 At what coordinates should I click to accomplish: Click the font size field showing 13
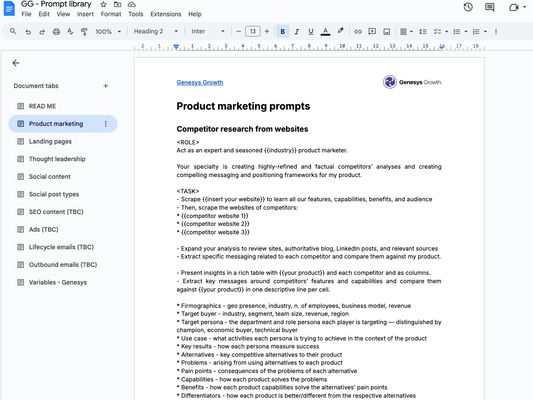253,32
